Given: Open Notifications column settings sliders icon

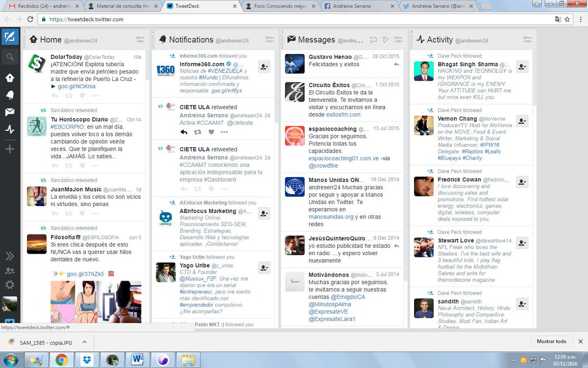Looking at the screenshot, I should (269, 40).
